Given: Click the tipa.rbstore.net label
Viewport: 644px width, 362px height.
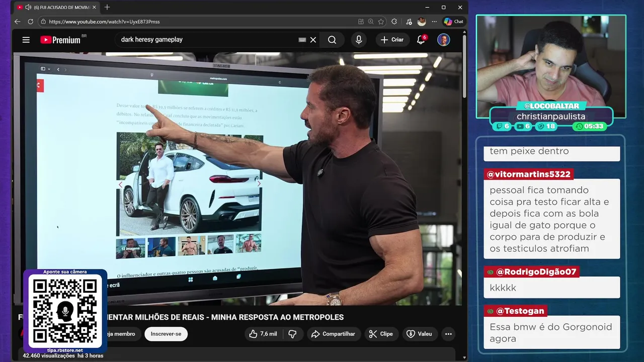Looking at the screenshot, I should coord(65,350).
